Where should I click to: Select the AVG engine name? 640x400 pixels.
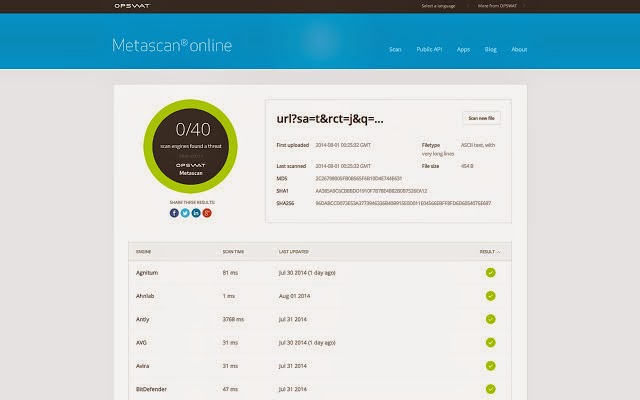click(141, 342)
